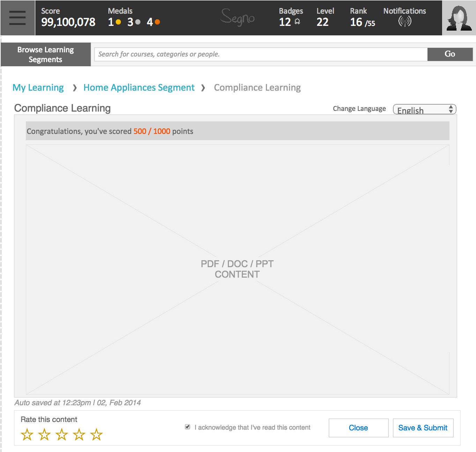The height and width of the screenshot is (452, 476).
Task: Toggle the acknowledge content checkbox
Action: [x=188, y=427]
